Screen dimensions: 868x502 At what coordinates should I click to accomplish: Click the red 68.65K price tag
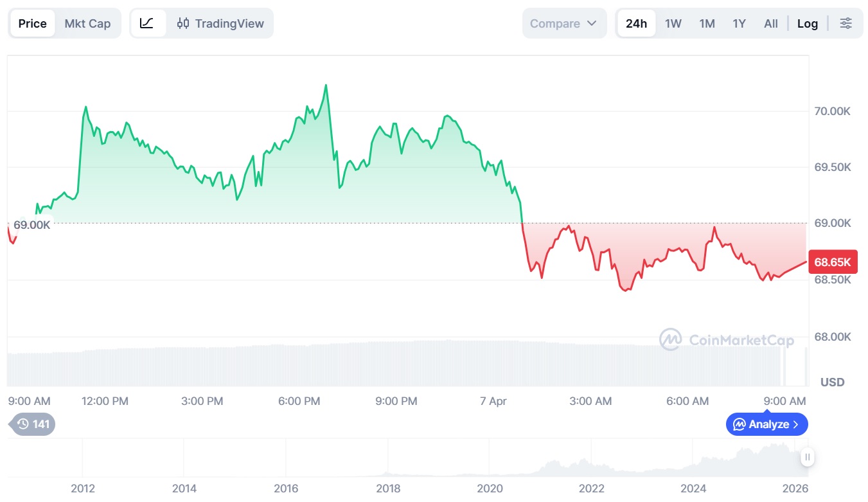(832, 262)
